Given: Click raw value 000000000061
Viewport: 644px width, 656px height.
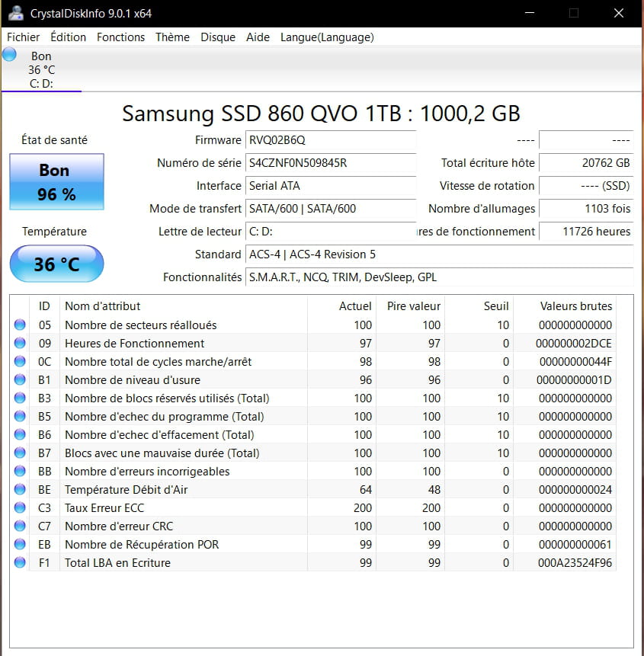Looking at the screenshot, I should click(575, 544).
